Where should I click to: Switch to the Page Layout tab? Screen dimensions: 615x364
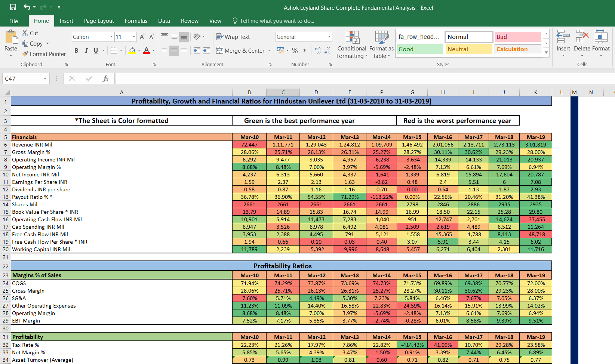(x=99, y=21)
